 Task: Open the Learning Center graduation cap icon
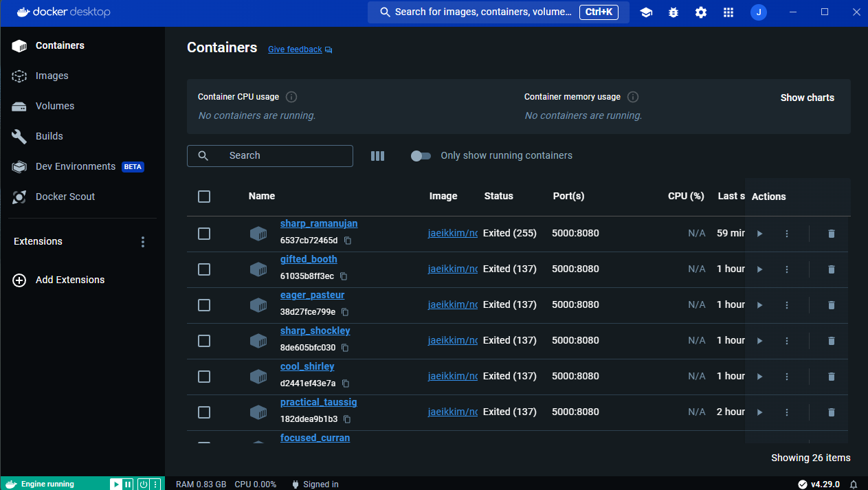(646, 12)
